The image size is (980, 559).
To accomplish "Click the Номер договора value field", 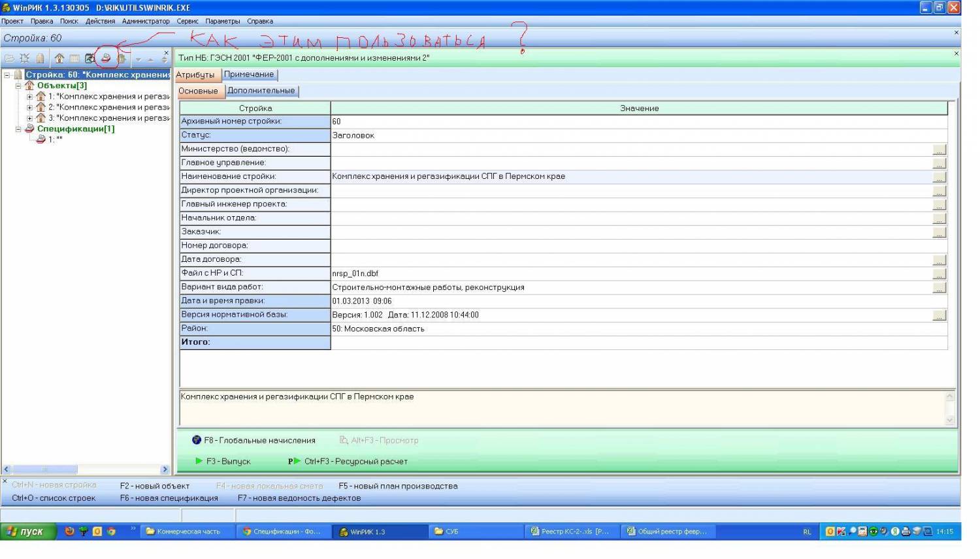I will click(639, 246).
